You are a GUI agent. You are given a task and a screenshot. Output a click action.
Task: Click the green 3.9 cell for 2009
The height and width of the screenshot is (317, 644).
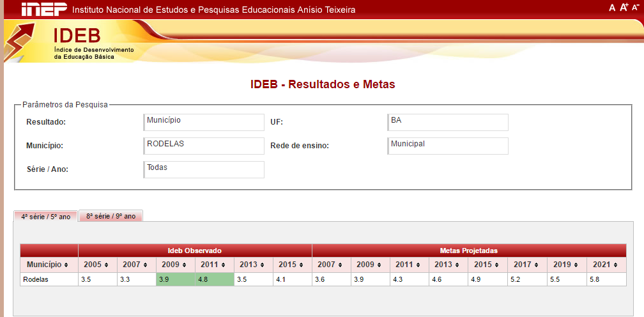tap(176, 279)
